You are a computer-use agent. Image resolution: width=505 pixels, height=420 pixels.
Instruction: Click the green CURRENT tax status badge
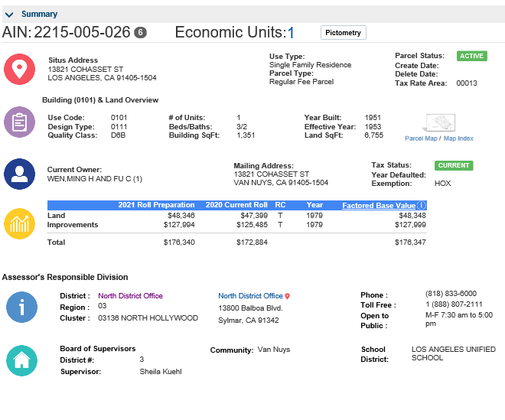tap(454, 165)
